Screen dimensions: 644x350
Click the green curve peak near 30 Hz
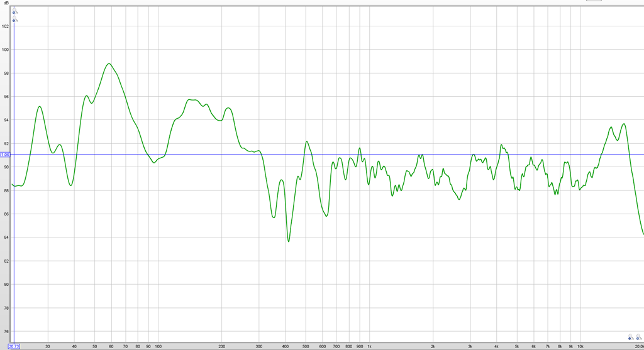pos(40,106)
